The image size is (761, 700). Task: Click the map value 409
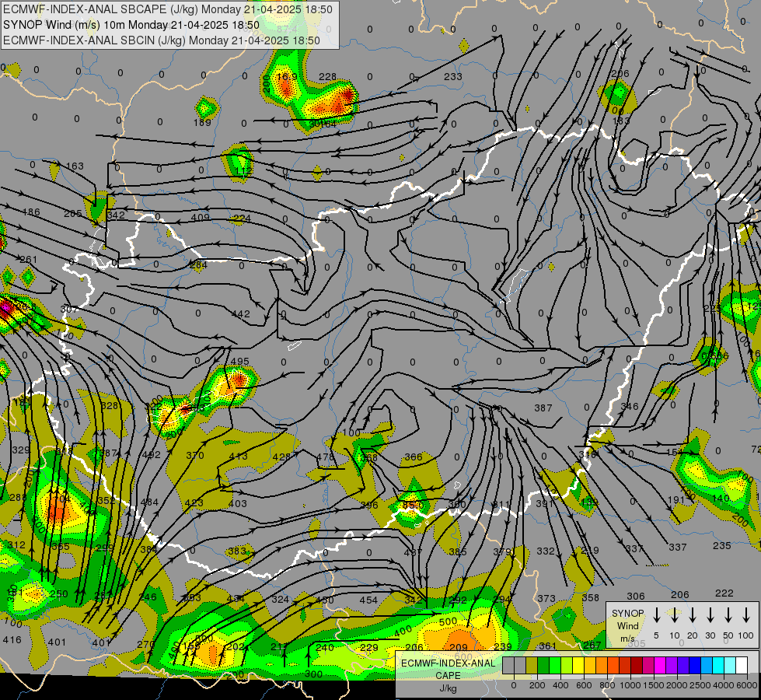coord(201,217)
